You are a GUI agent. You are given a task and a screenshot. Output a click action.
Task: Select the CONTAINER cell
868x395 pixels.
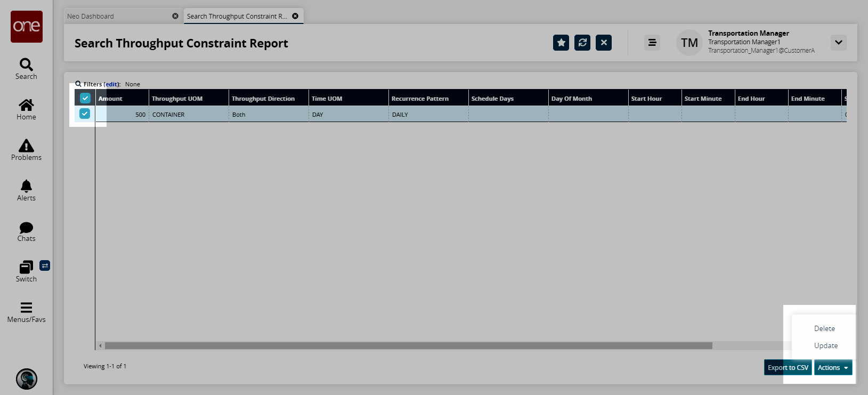point(189,115)
